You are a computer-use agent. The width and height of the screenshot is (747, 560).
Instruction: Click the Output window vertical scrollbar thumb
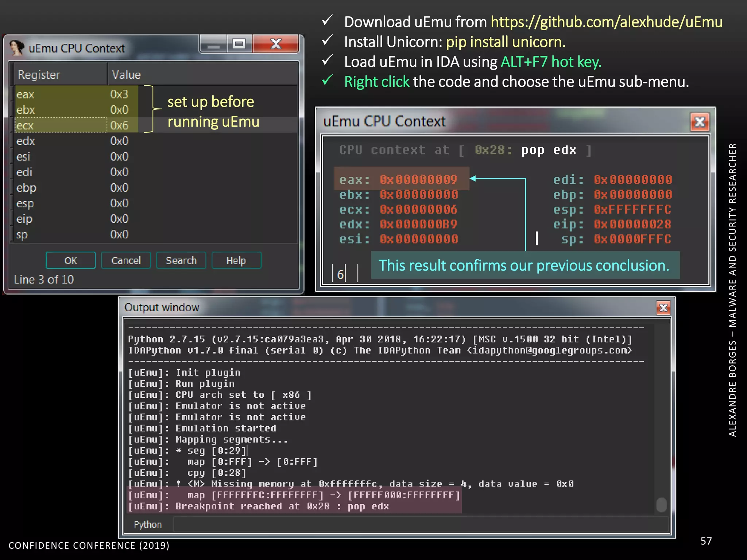click(661, 505)
